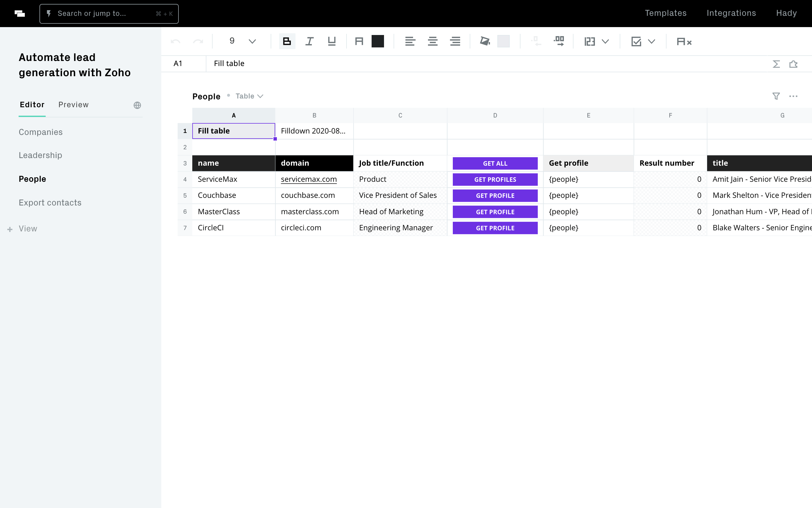This screenshot has width=812, height=508.
Task: Click the Redo arrow icon
Action: [198, 42]
